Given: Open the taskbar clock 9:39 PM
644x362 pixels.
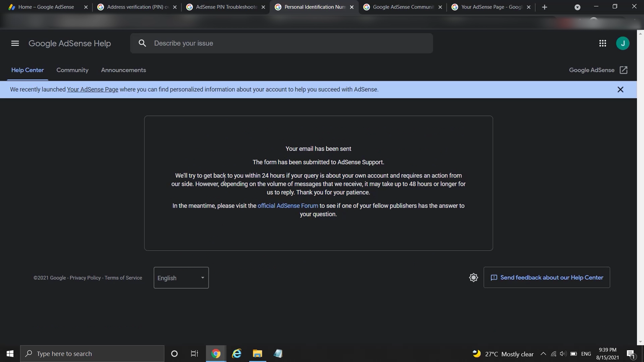Looking at the screenshot, I should pyautogui.click(x=608, y=354).
